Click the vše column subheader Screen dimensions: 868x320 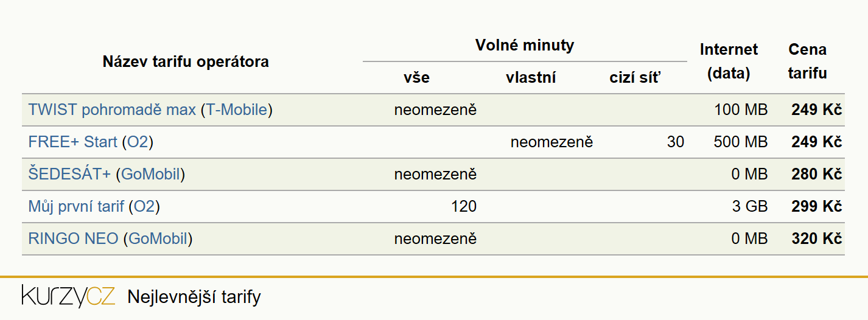417,78
